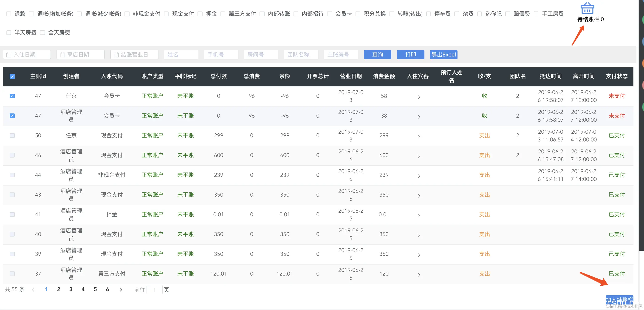Expand guest details chevron on account 50 row
This screenshot has width=644, height=310.
coord(418,137)
